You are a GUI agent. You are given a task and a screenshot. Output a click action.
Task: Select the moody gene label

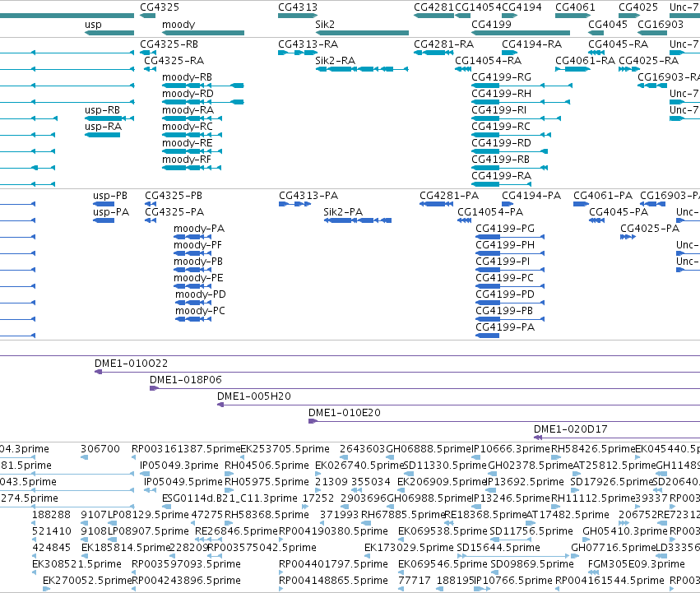click(x=178, y=25)
